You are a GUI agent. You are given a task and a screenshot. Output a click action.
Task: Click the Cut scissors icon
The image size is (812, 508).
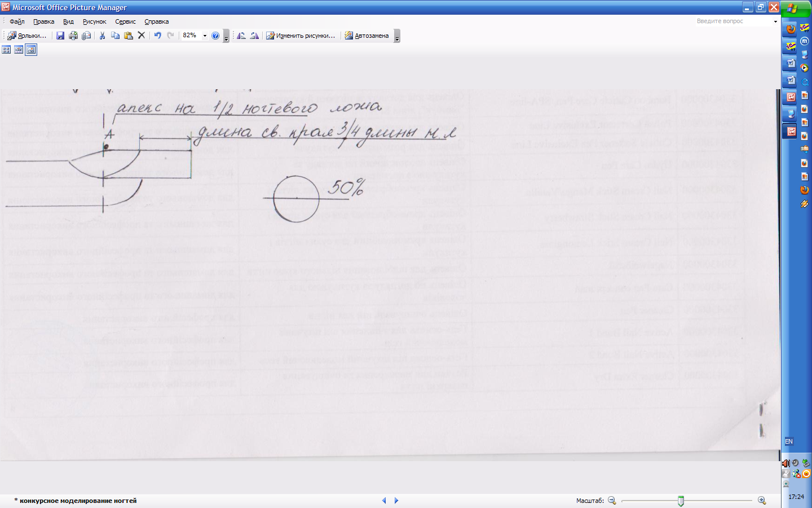click(x=102, y=36)
